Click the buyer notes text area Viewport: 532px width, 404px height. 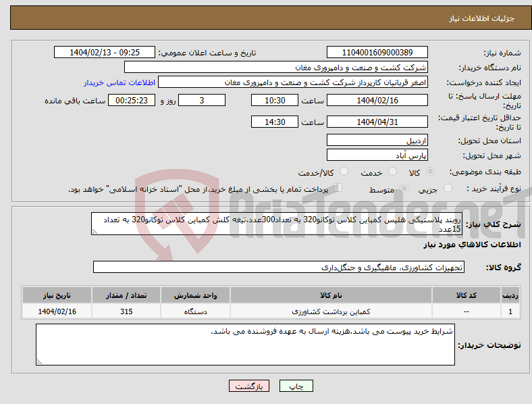tap(245, 345)
